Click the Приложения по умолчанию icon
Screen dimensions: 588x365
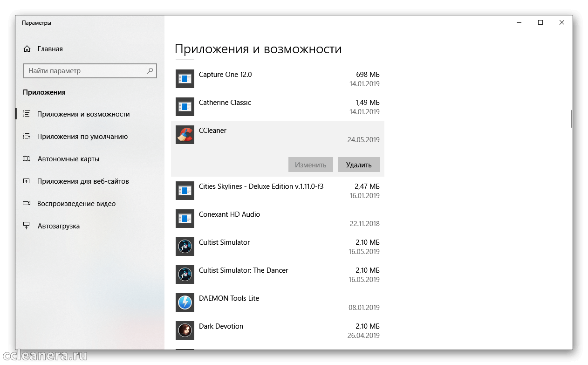27,136
